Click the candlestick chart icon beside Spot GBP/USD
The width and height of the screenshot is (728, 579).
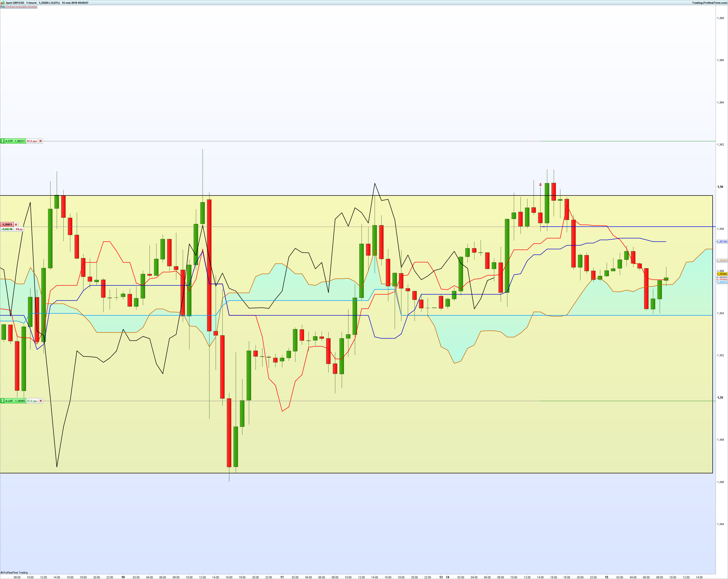tap(2, 3)
